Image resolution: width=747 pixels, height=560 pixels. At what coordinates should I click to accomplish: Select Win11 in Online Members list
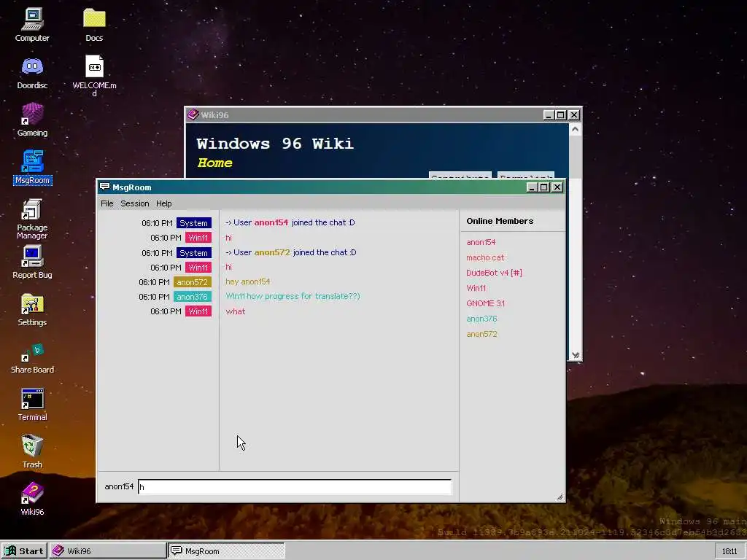coord(476,287)
